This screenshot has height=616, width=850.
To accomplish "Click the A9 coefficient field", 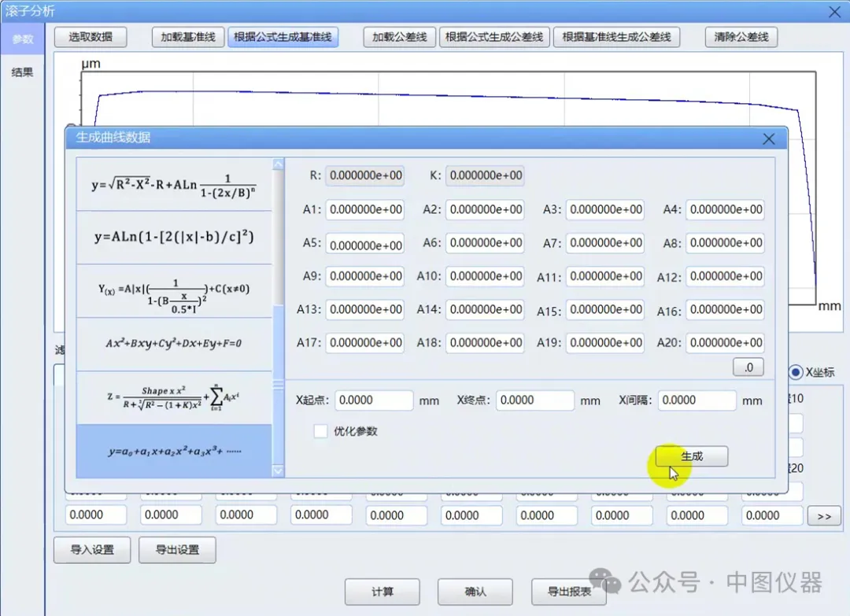I will point(365,276).
